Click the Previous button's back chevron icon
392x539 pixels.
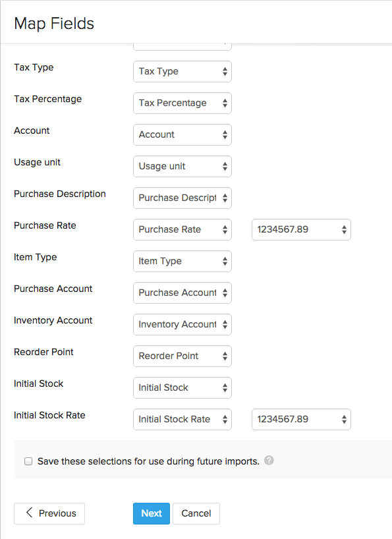29,513
